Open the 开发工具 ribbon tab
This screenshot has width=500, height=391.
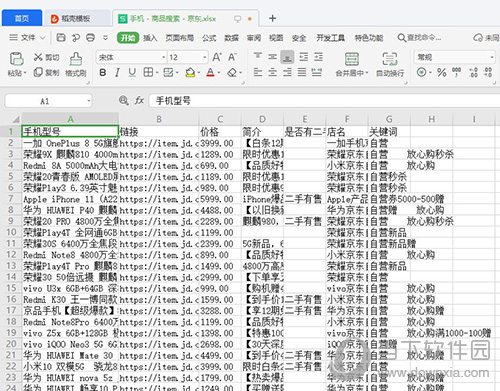(330, 38)
